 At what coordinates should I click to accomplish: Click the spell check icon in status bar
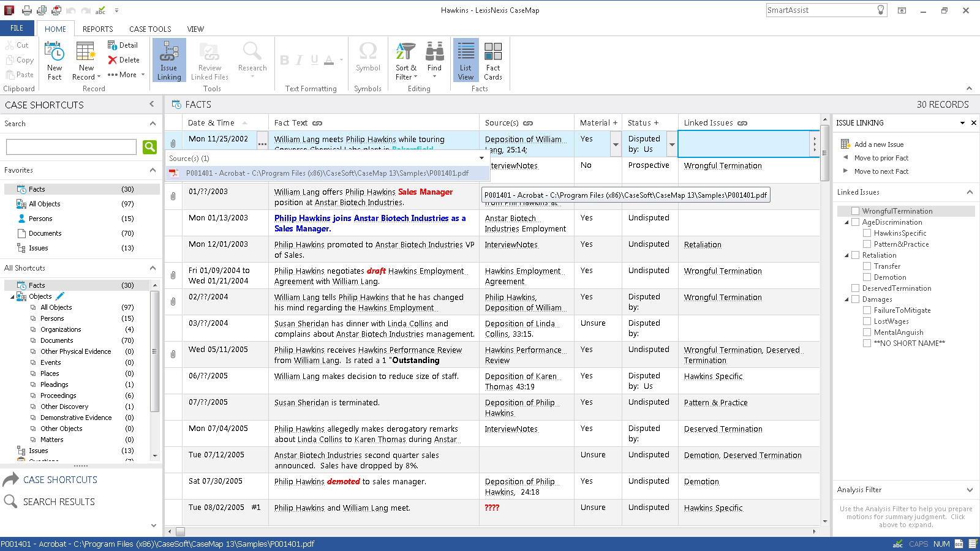click(898, 544)
